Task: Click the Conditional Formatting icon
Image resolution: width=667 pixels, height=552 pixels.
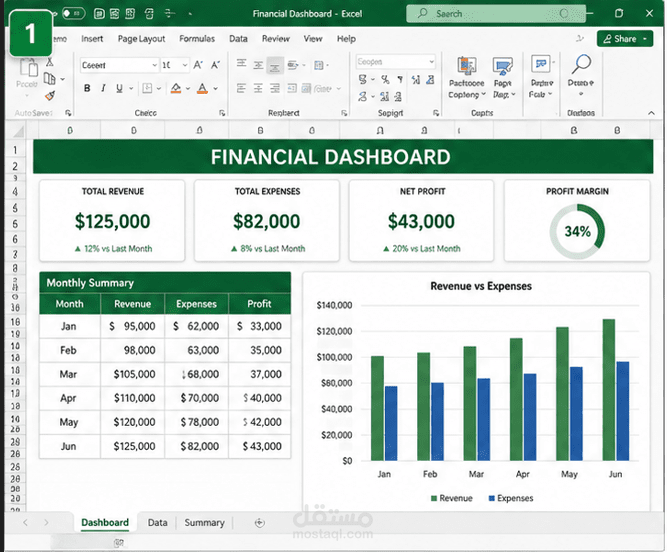Action: 466,66
